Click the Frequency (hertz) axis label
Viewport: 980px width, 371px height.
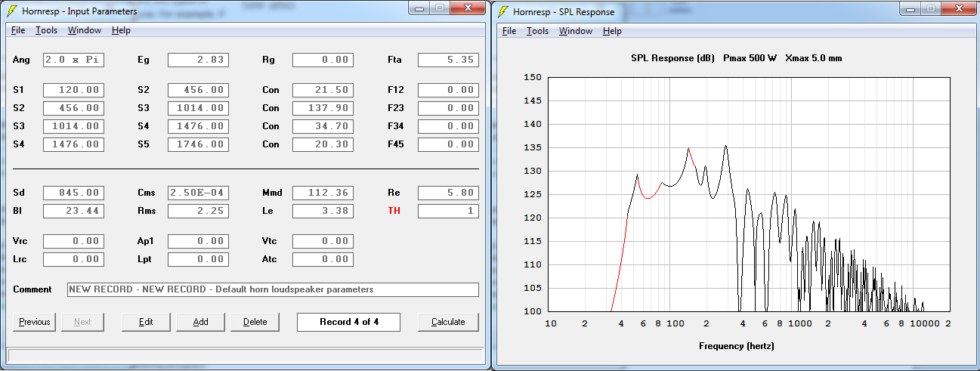coord(736,346)
